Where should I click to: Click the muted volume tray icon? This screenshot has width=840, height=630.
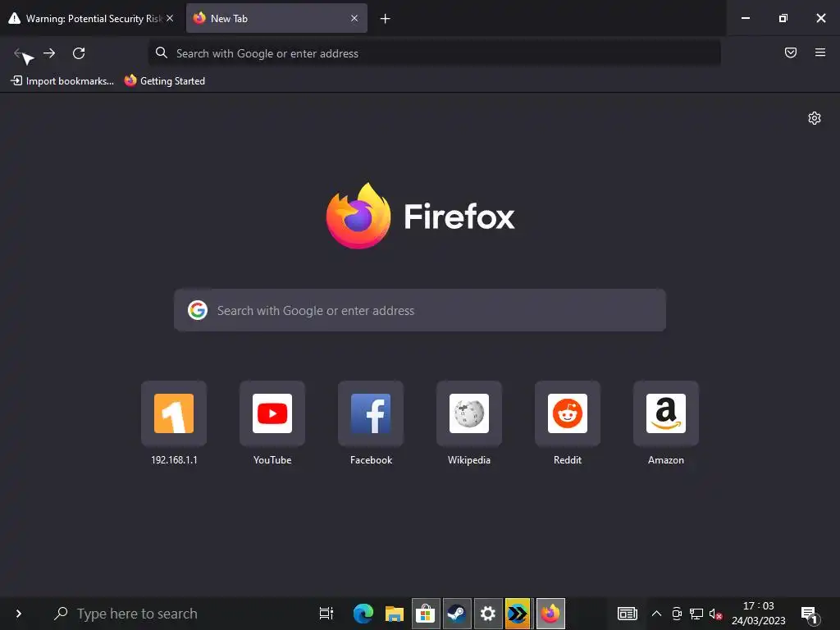(715, 614)
